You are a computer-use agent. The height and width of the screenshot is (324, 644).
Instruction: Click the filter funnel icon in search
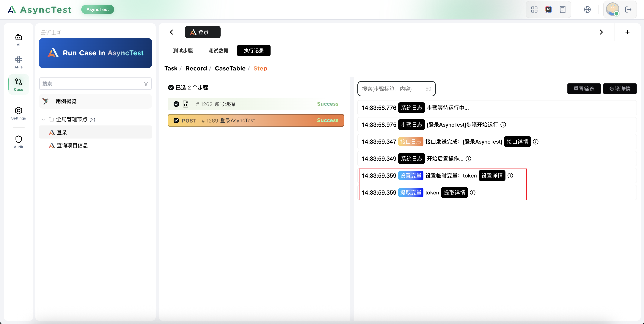146,84
